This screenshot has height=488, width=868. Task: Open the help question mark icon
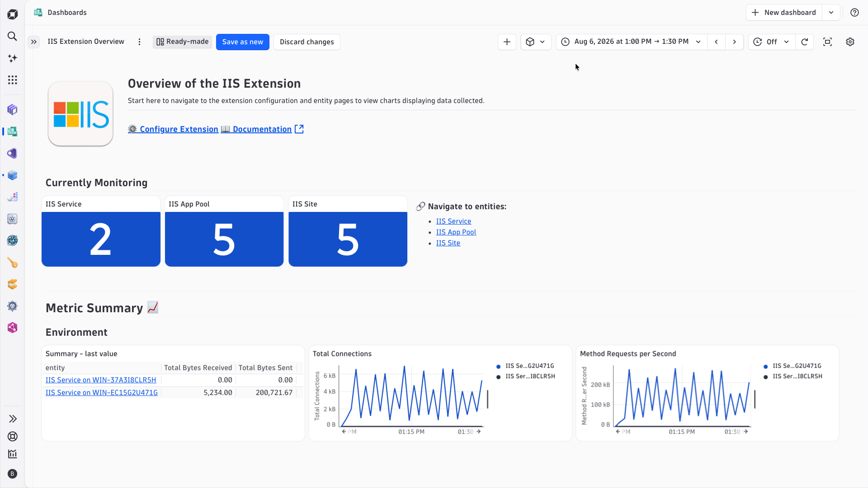pos(854,13)
